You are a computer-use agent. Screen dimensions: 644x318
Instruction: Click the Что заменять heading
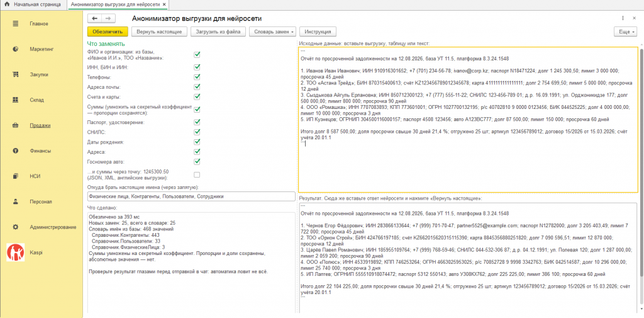[106, 43]
